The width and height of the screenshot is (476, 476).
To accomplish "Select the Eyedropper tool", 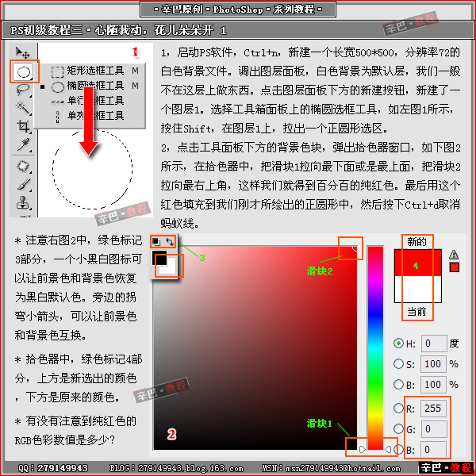I will click(x=23, y=144).
